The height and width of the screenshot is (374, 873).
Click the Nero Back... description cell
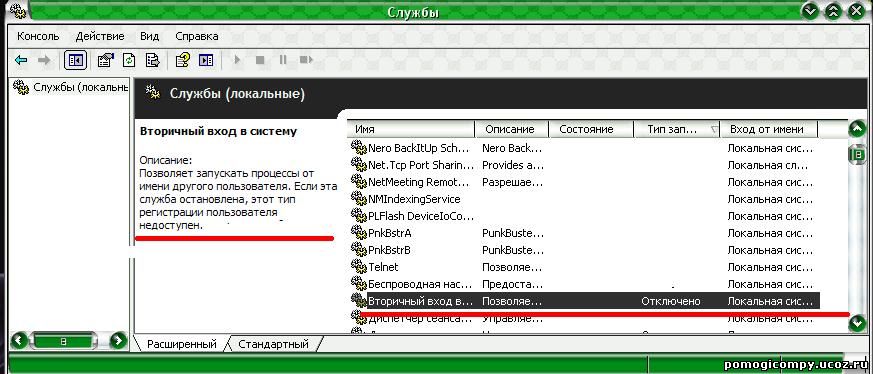click(512, 148)
